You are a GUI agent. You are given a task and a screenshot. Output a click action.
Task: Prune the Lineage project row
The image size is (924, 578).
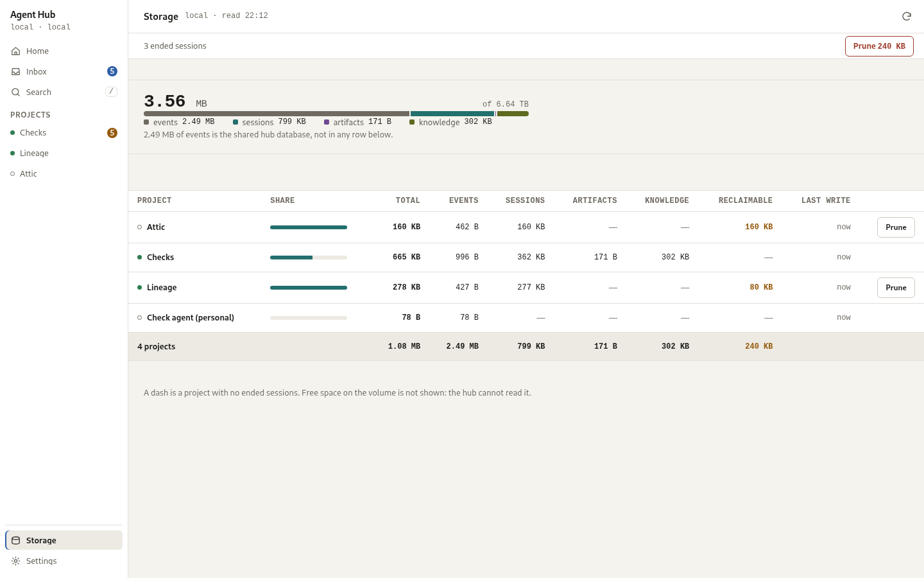896,288
